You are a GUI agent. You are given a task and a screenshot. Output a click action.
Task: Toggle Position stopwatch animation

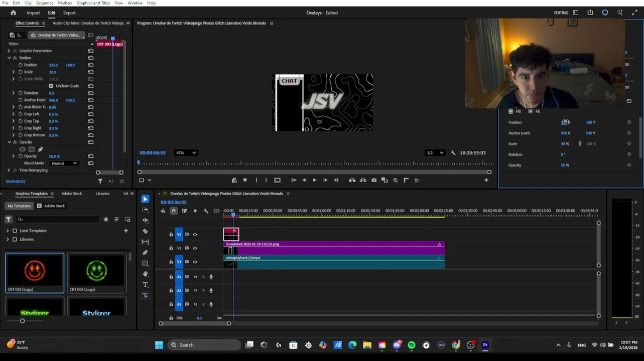21,65
